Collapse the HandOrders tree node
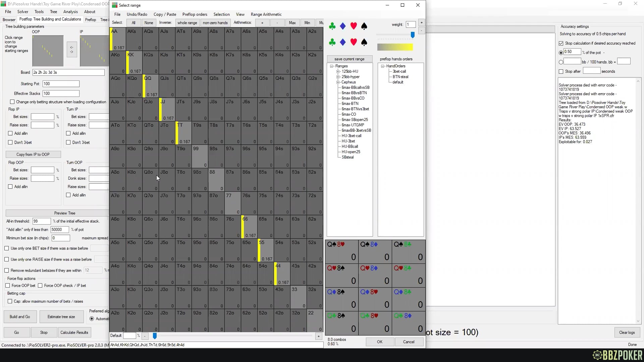Viewport: 644px width, 362px height. coord(382,66)
